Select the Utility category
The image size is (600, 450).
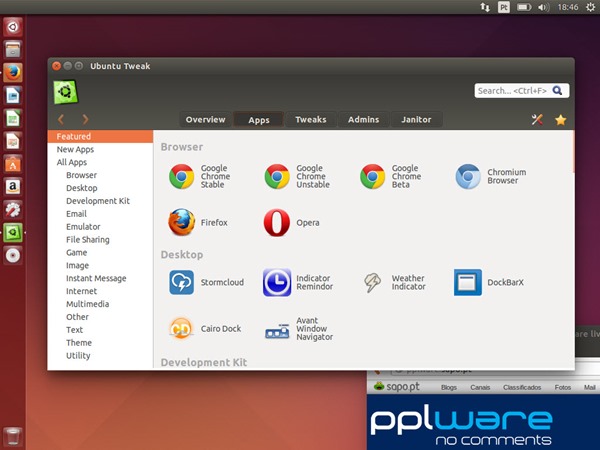100,355
